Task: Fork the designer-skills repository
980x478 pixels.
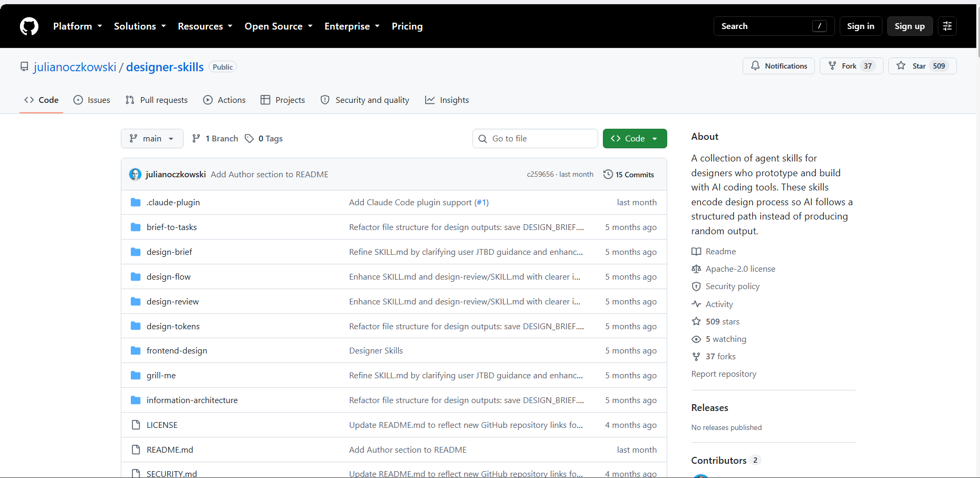Action: [851, 66]
